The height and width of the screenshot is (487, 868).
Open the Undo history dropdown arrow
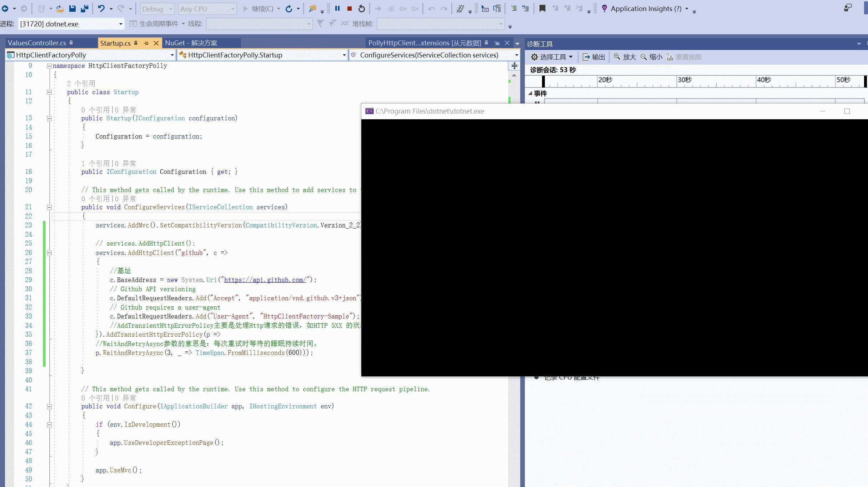click(x=111, y=9)
